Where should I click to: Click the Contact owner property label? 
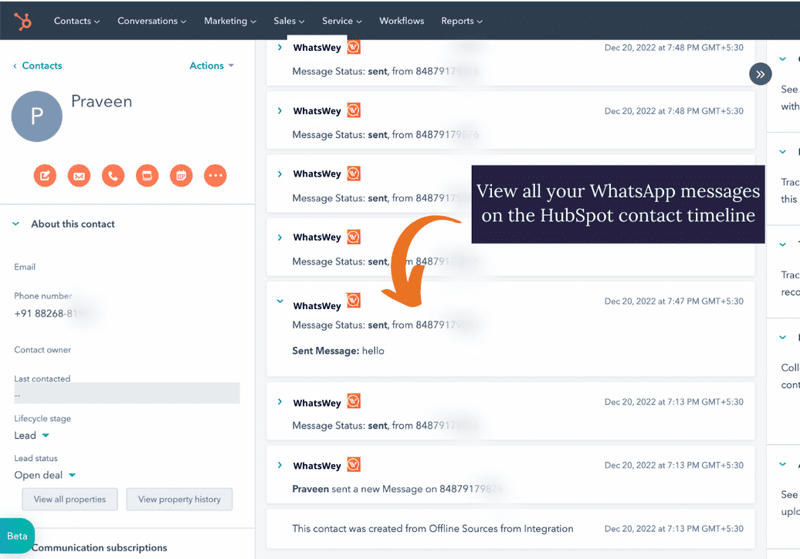pos(43,350)
